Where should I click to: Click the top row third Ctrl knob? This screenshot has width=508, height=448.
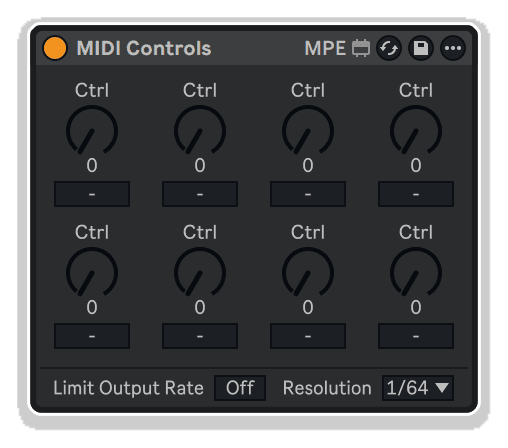(308, 130)
